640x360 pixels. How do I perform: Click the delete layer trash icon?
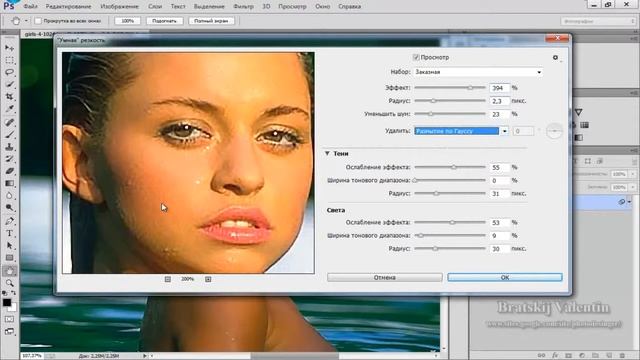pyautogui.click(x=622, y=356)
